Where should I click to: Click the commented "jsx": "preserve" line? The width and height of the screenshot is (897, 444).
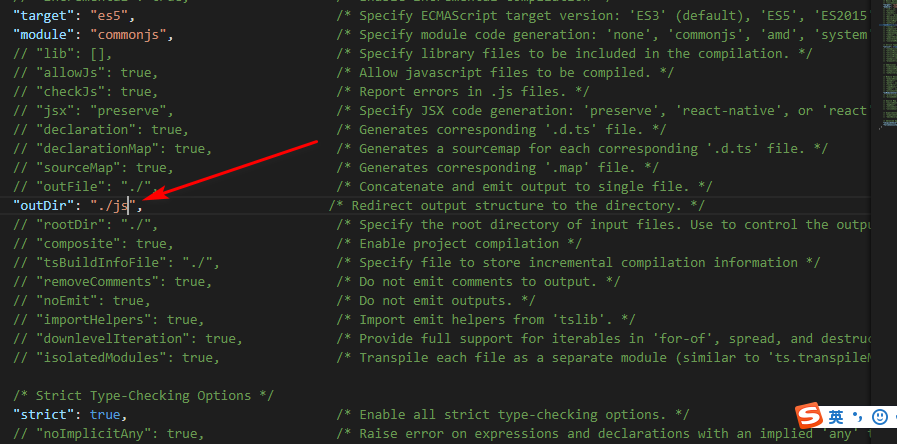(93, 110)
